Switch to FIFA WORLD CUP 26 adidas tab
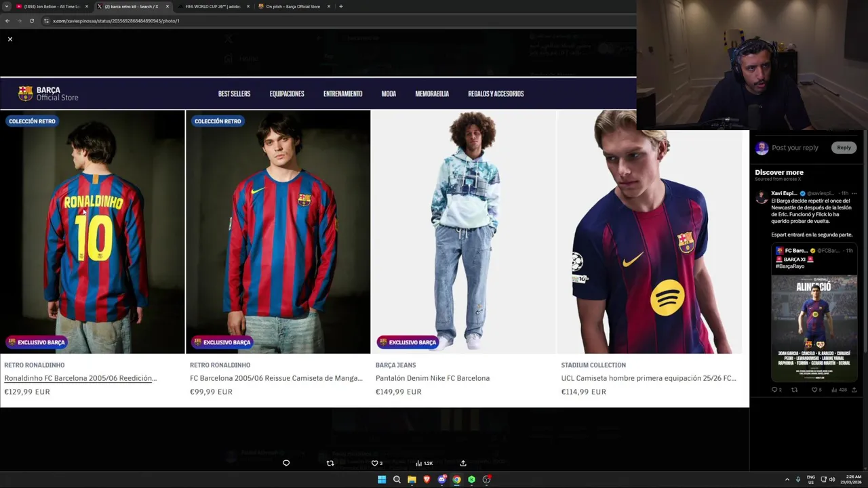 (x=212, y=6)
